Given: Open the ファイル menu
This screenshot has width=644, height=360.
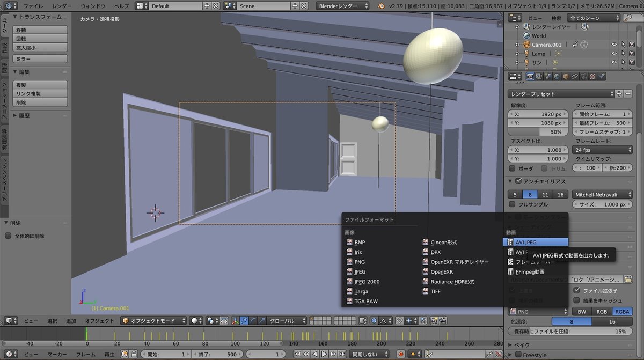Looking at the screenshot, I should (x=33, y=6).
